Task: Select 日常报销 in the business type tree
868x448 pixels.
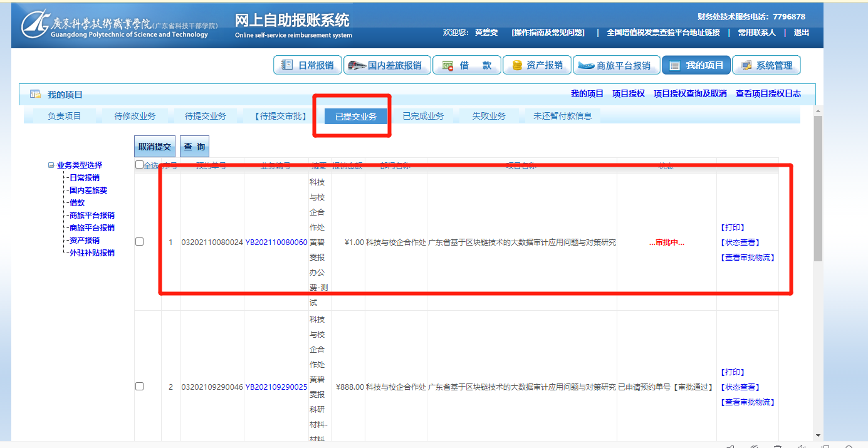Action: (85, 178)
